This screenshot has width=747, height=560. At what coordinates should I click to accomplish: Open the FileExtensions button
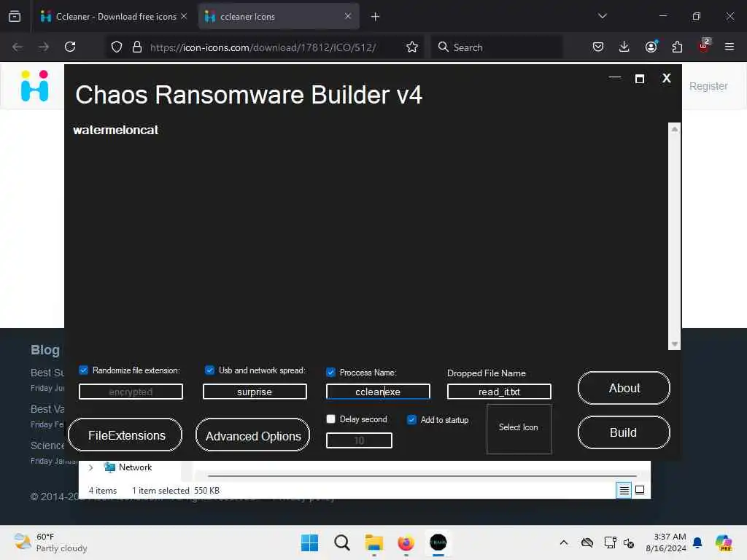tap(125, 435)
